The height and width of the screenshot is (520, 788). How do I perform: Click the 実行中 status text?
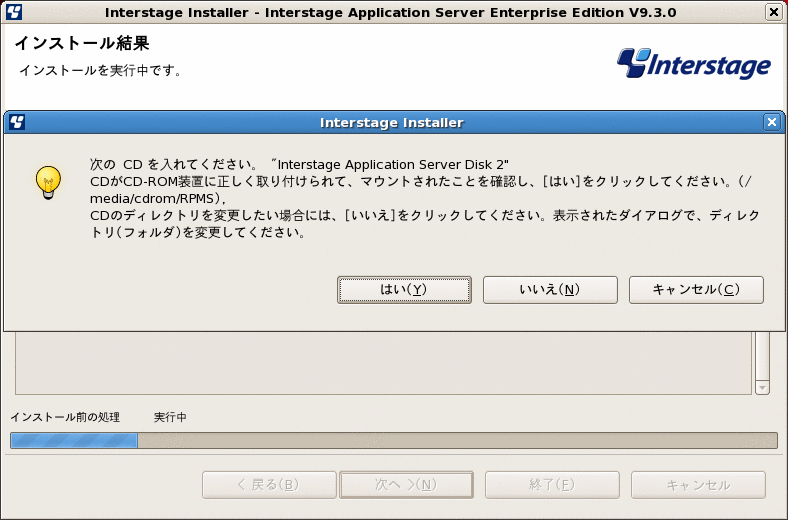pyautogui.click(x=170, y=417)
